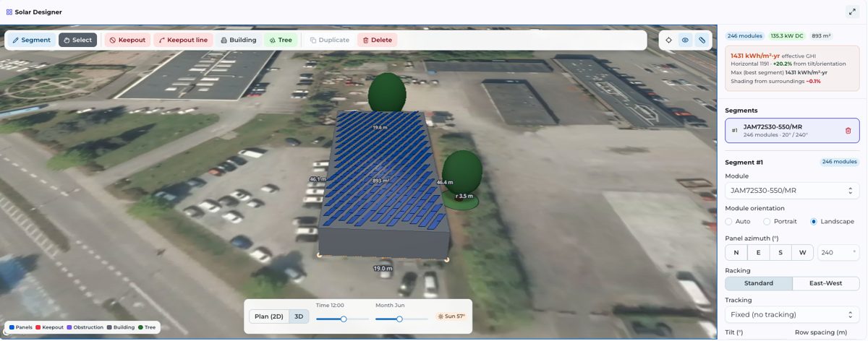The height and width of the screenshot is (341, 868).
Task: Toggle the eye visibility icon
Action: click(x=685, y=40)
